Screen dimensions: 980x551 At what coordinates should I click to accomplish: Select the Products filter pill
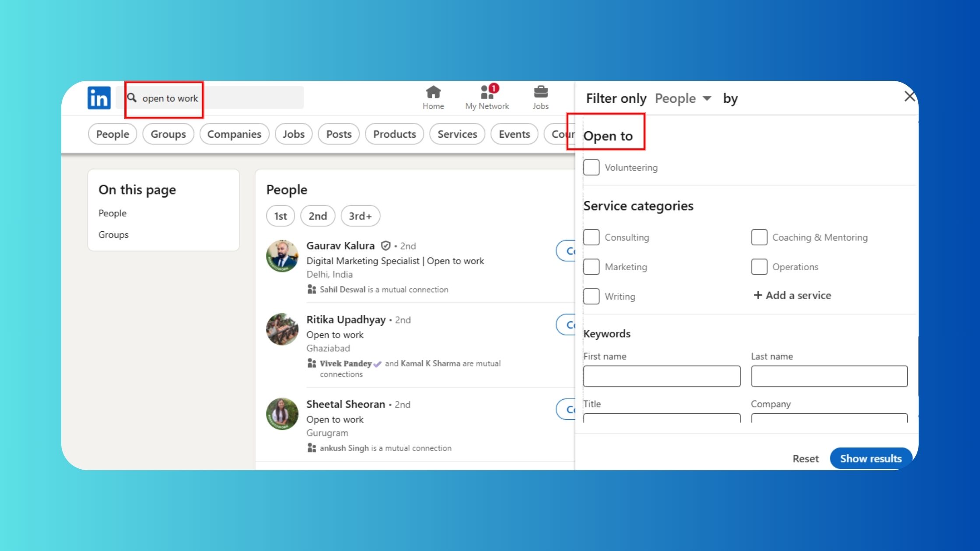coord(394,134)
